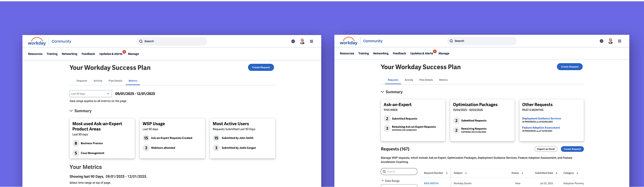
Task: Sort by the Status column arrow
Action: tap(522, 173)
